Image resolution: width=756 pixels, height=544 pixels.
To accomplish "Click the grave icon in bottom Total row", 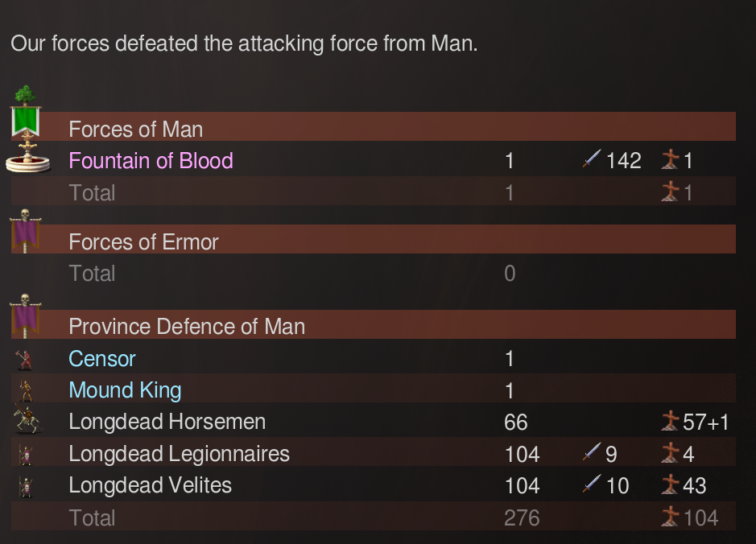I will coord(671,517).
